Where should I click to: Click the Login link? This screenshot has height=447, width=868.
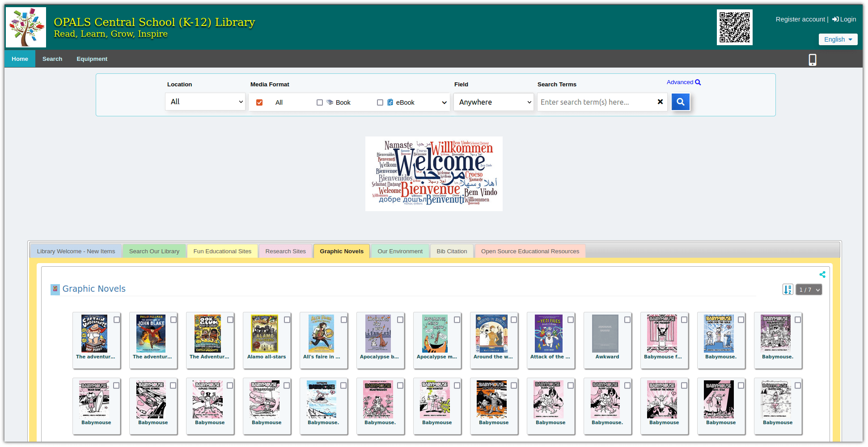click(x=847, y=19)
